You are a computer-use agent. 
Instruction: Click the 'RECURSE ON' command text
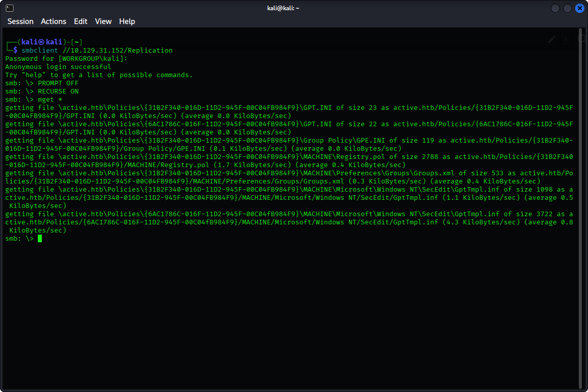[x=58, y=91]
